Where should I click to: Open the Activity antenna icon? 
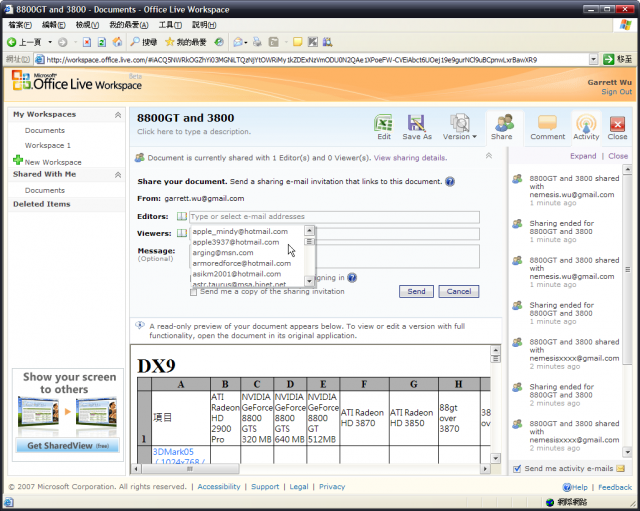tap(586, 123)
